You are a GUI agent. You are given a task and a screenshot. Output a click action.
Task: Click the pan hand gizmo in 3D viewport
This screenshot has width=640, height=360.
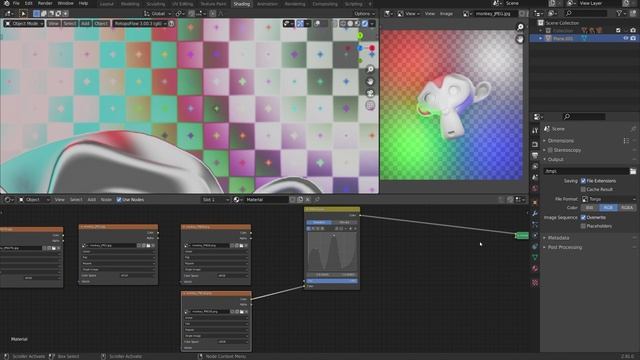[370, 82]
